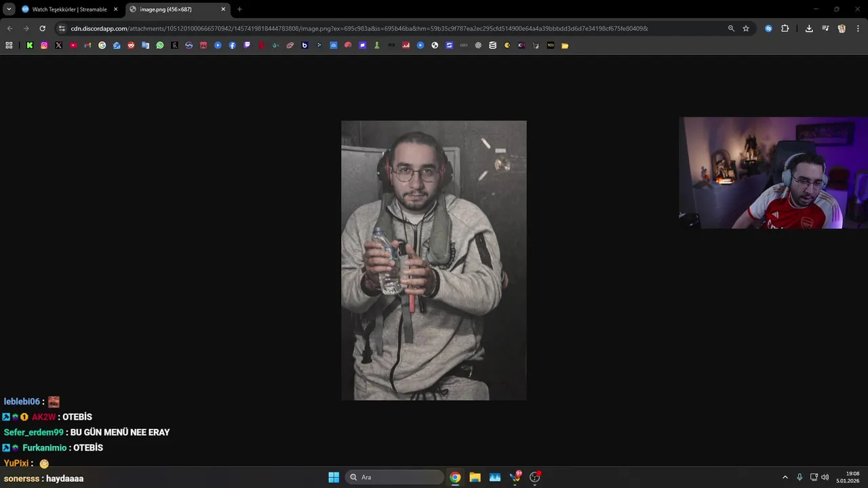Open the Google Translate bookmark
Screen dimensions: 868x488
coord(145,45)
